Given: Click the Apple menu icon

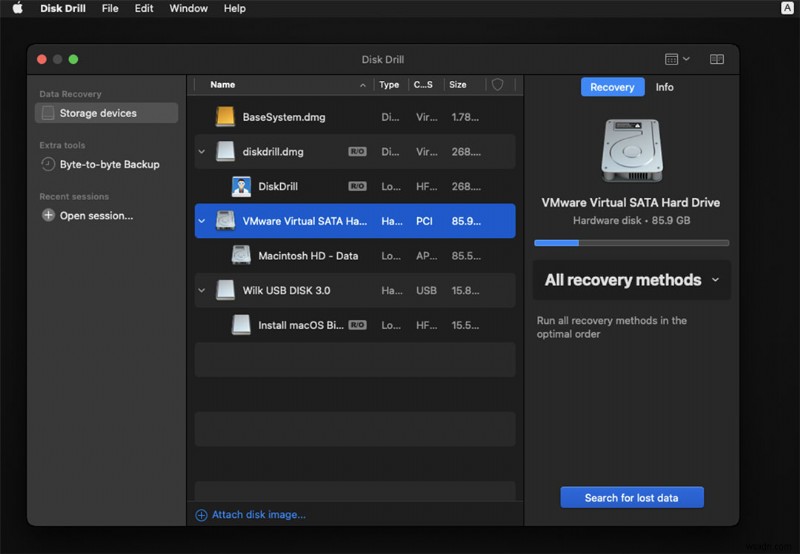Looking at the screenshot, I should (17, 9).
